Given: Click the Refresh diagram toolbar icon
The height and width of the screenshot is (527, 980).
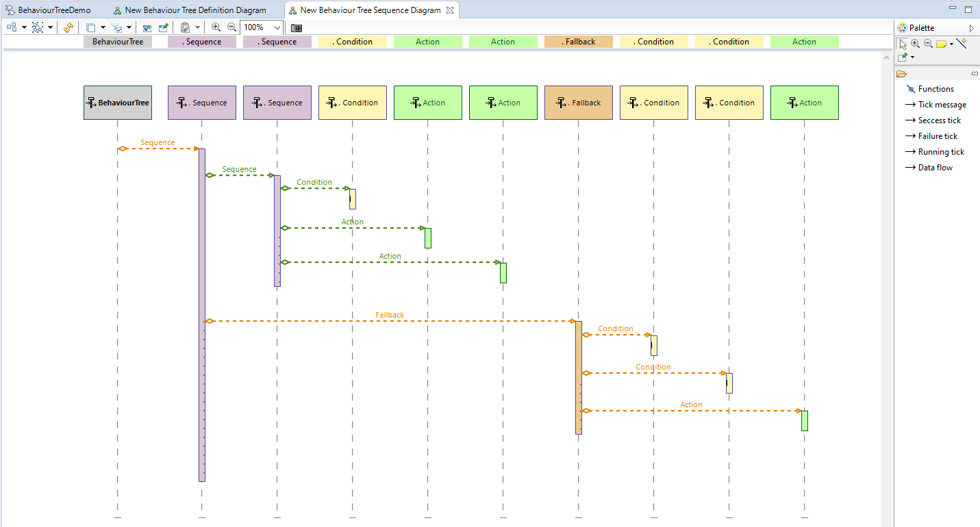Looking at the screenshot, I should (x=68, y=27).
